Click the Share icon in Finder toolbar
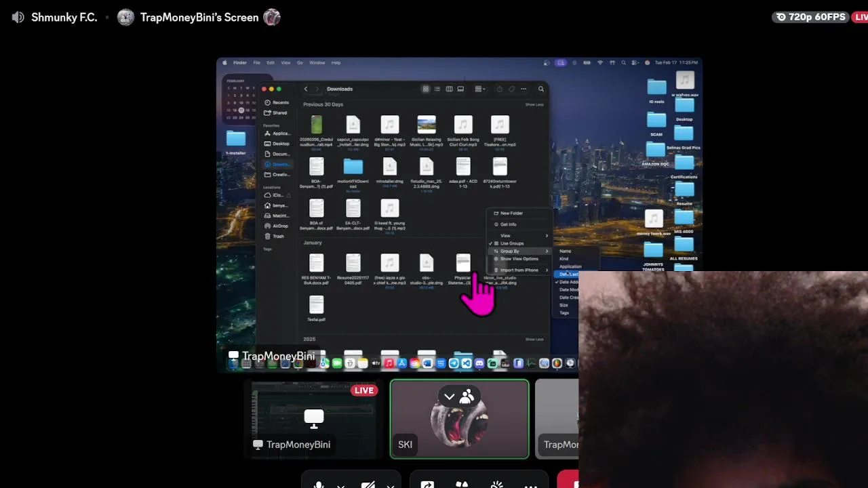This screenshot has height=488, width=868. coord(500,89)
